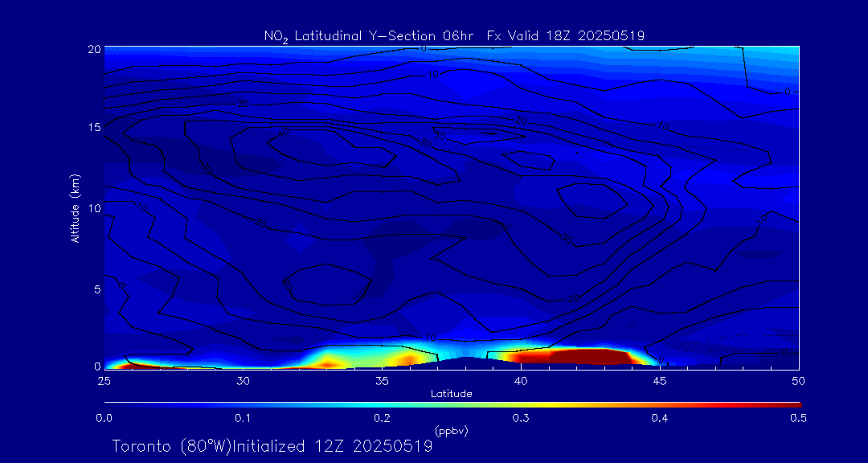
Task: Select the latitude axis tick label 25
Action: point(104,380)
